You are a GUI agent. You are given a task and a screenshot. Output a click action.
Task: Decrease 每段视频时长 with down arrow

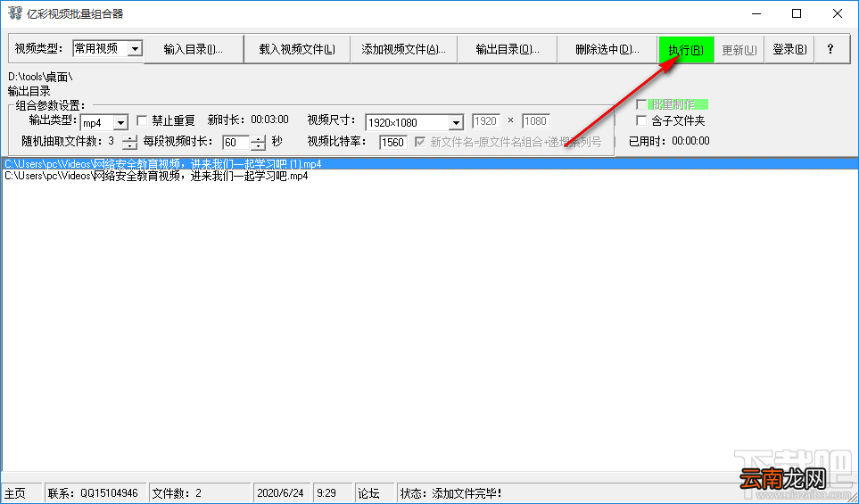tap(258, 146)
